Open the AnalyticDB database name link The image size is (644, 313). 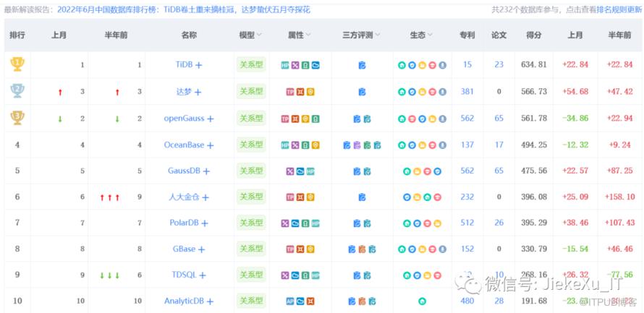click(x=184, y=301)
